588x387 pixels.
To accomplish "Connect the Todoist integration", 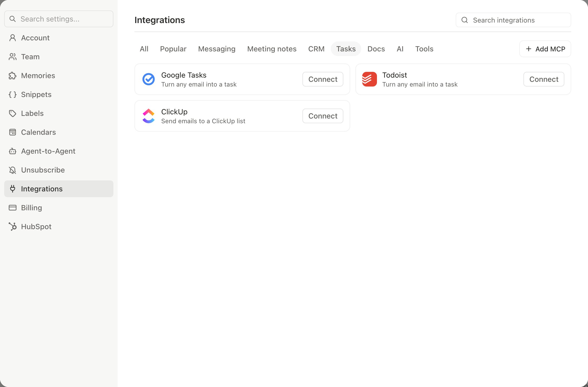I will [x=544, y=79].
